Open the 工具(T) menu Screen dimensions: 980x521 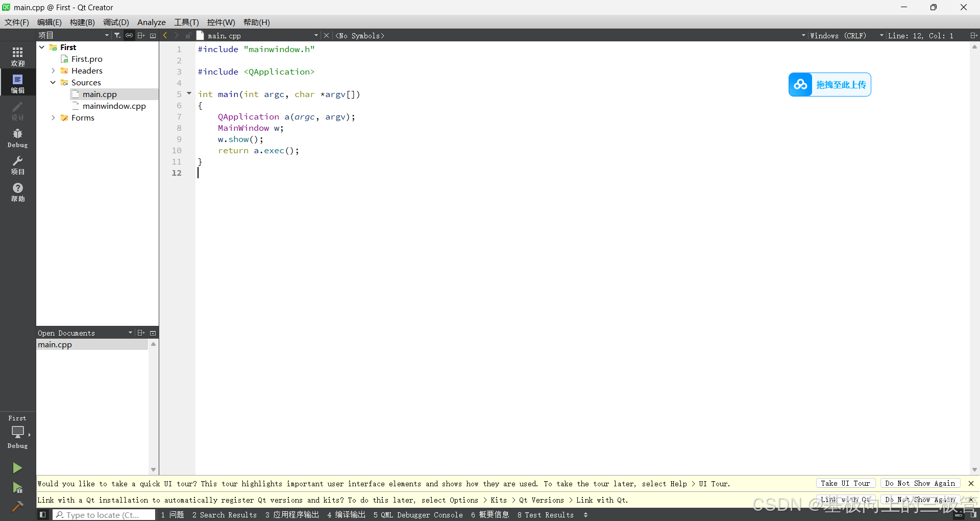point(186,22)
